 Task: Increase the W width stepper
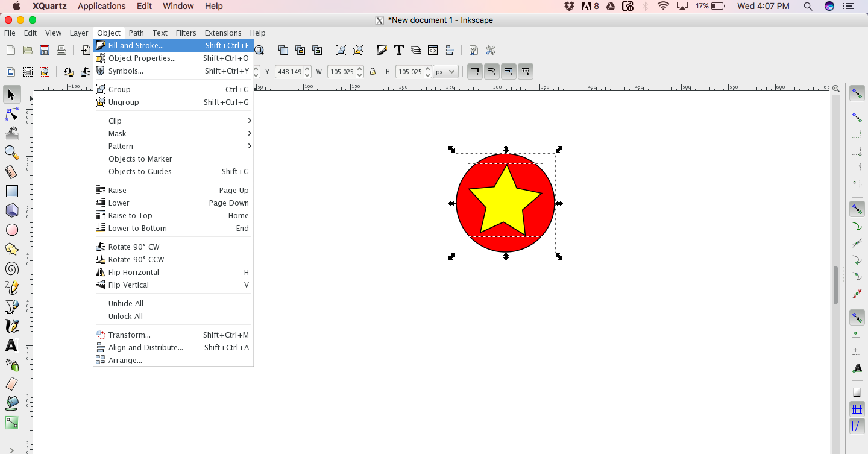(x=360, y=69)
